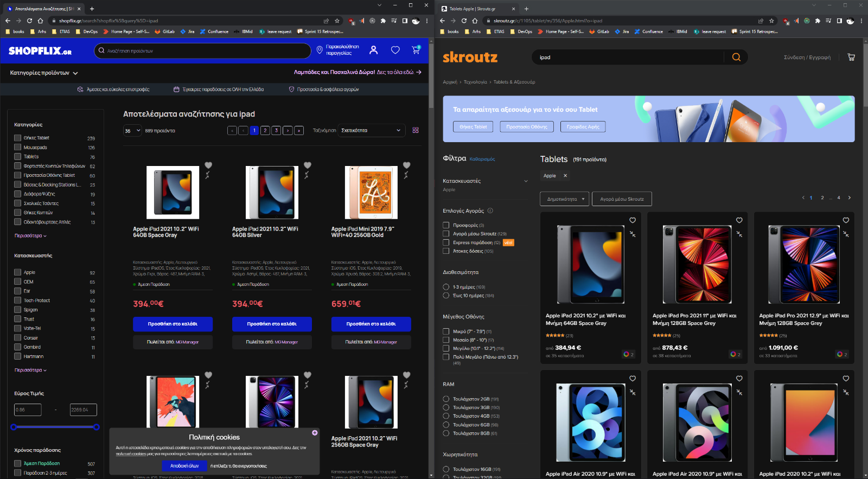This screenshot has width=868, height=479.
Task: Add iPad Mini 2019 Gold to cart
Action: coord(371,324)
